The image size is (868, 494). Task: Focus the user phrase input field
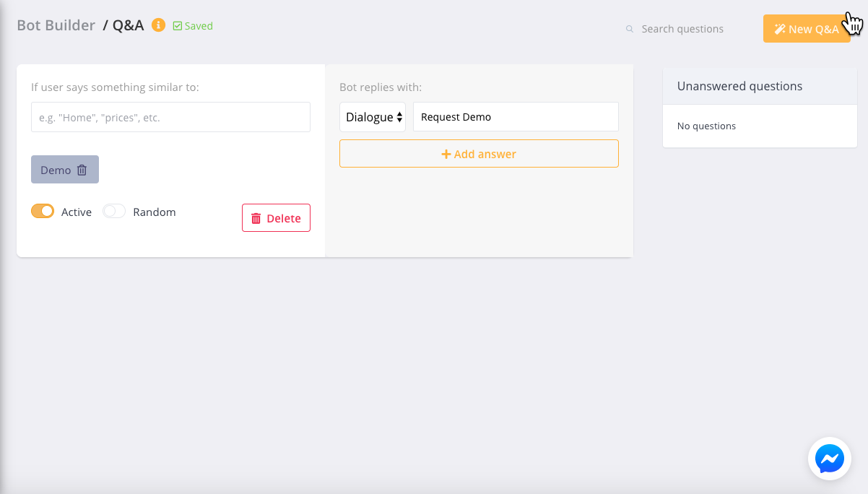tap(170, 116)
